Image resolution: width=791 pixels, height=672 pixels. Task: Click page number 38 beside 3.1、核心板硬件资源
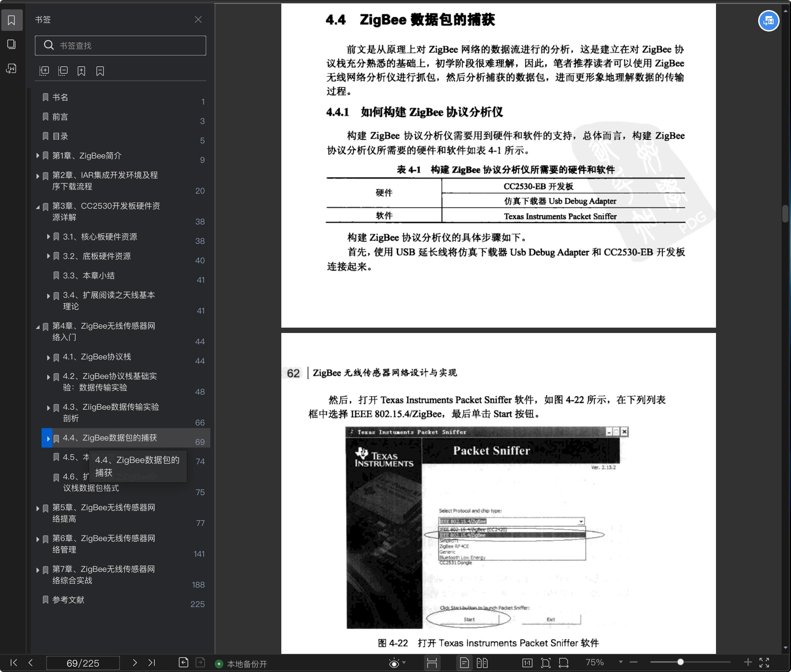(x=200, y=241)
